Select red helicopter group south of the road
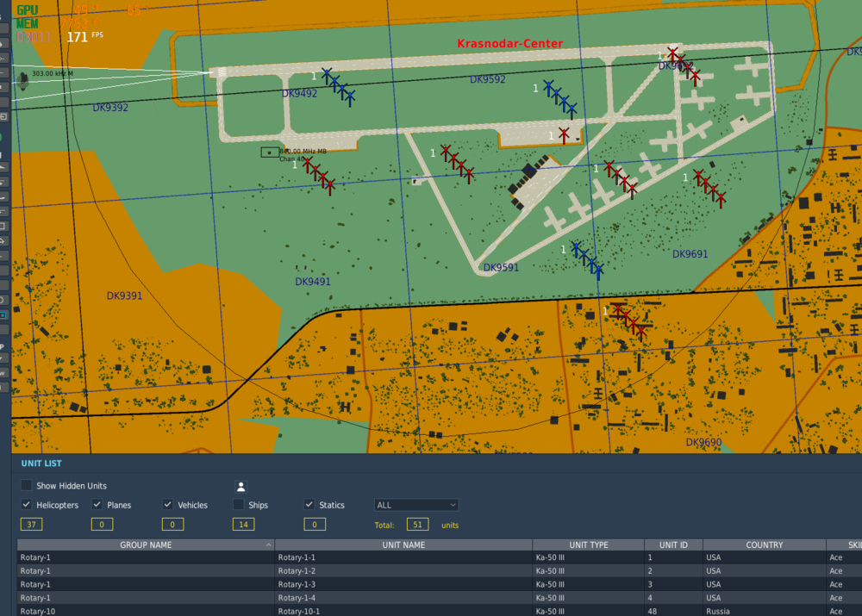This screenshot has height=616, width=862. 629,322
